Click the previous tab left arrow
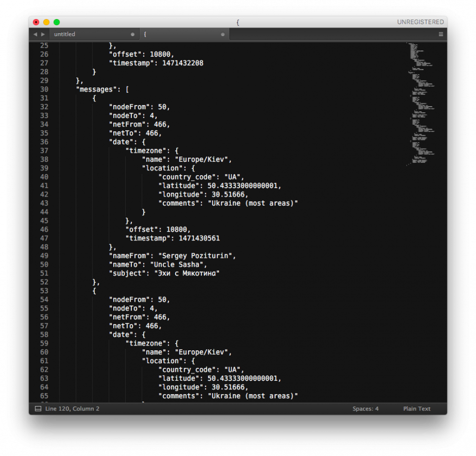Screen dimensions: 476x456 click(35, 34)
